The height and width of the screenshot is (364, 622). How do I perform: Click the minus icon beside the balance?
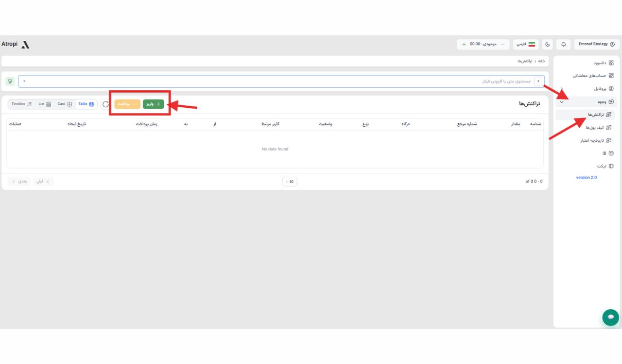[502, 44]
